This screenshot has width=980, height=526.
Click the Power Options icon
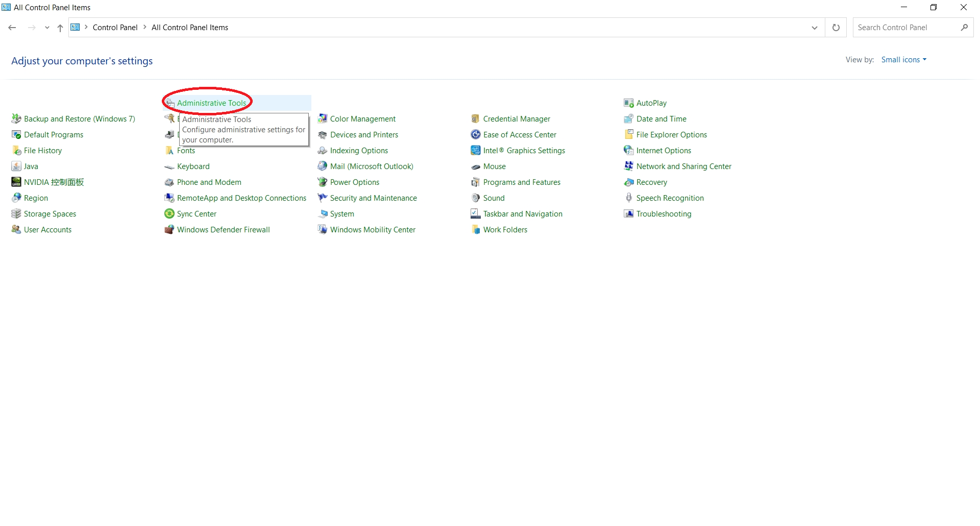(x=323, y=182)
